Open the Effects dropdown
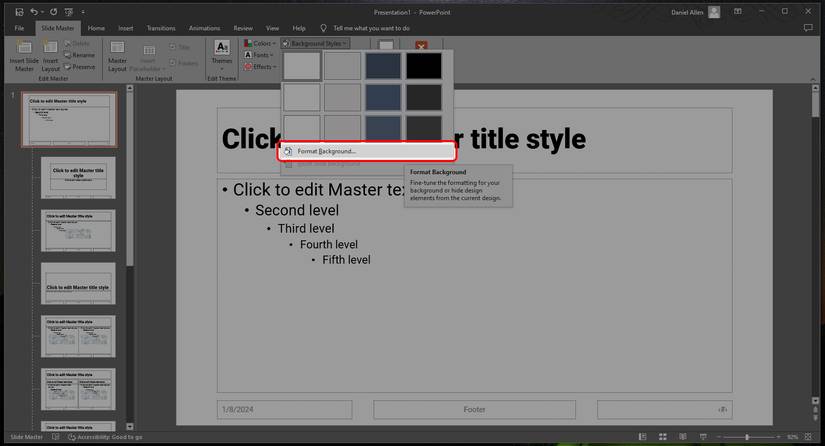825x446 pixels. coord(259,67)
